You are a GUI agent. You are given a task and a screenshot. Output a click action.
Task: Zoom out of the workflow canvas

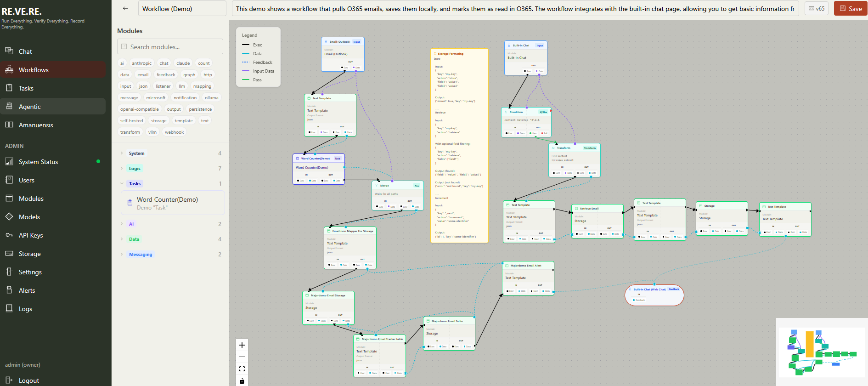[242, 357]
